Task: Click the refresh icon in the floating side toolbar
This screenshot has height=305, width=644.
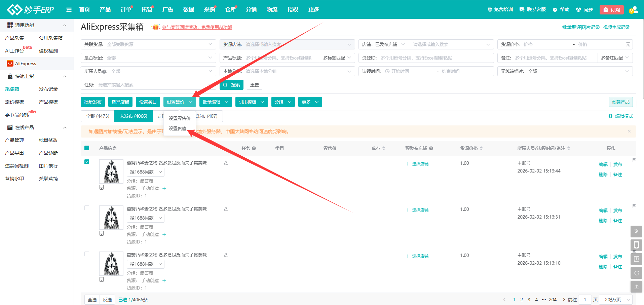Action: [636, 273]
